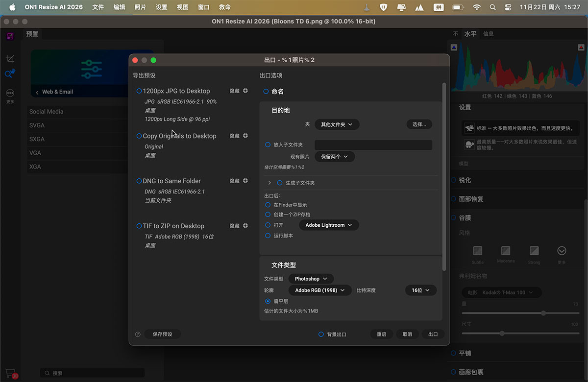Expand the 生成子文件夹 section
The image size is (588, 382).
tap(269, 183)
